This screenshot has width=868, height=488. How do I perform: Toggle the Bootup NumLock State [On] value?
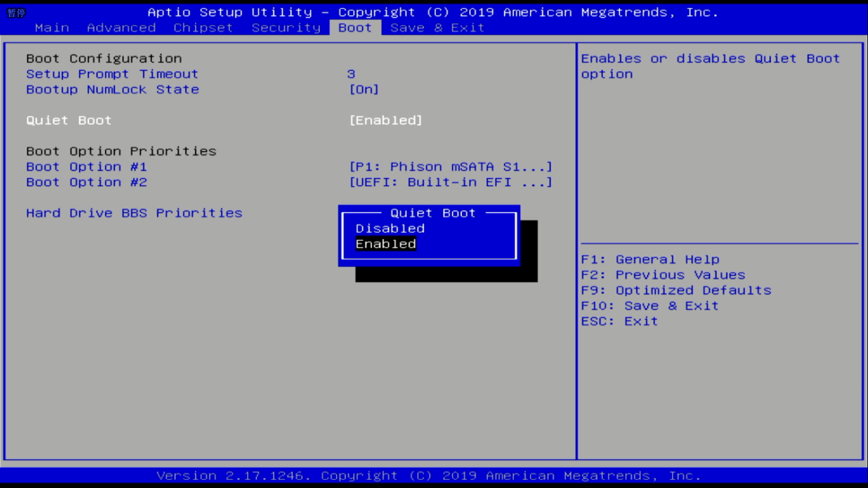tap(363, 90)
